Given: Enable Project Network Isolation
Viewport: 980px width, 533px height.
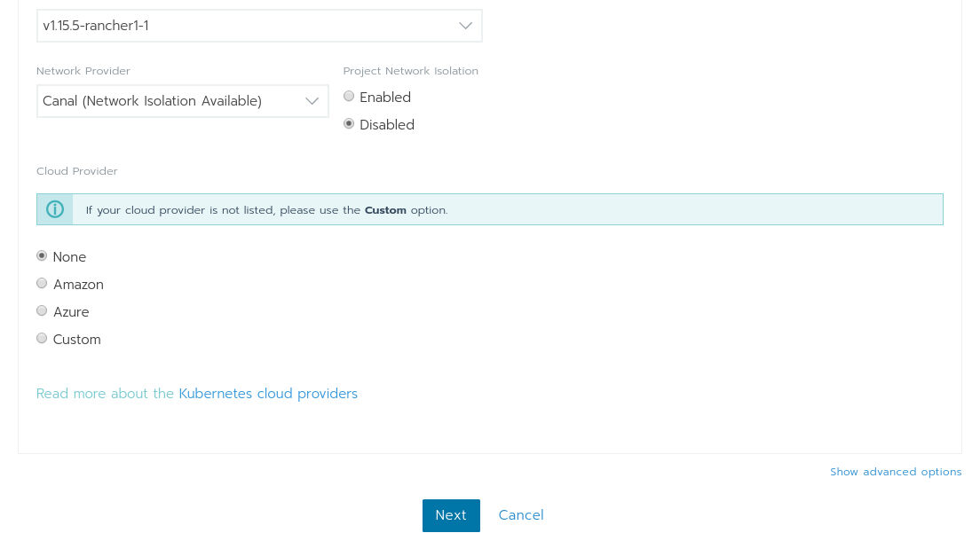Looking at the screenshot, I should click(349, 96).
